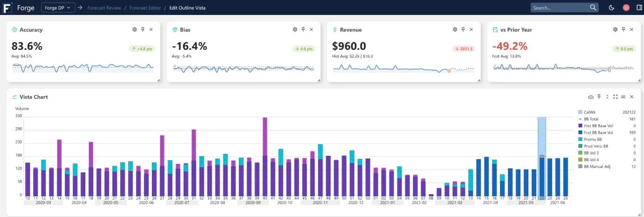Screen dimensions: 644x217
Task: Open settings gear on Revenue card
Action: coord(455,30)
